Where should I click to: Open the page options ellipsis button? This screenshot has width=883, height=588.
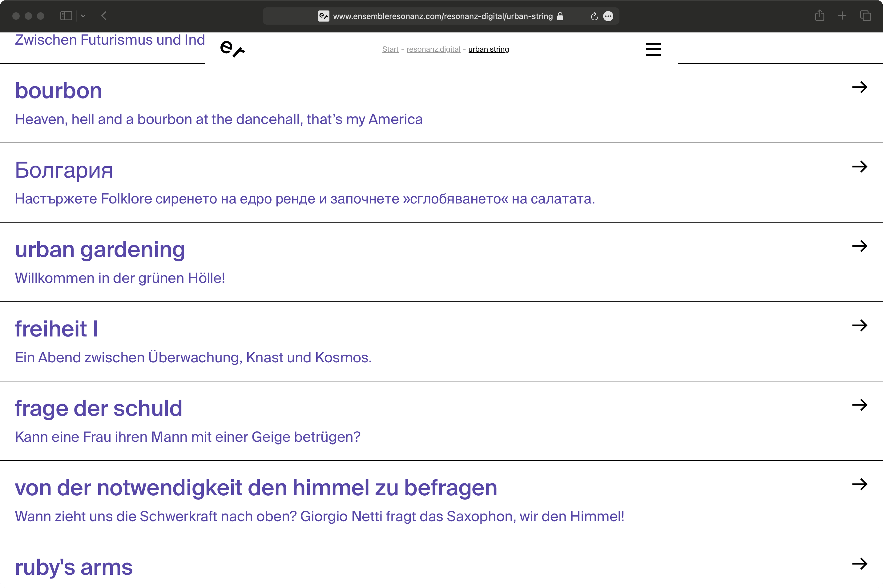coord(608,16)
